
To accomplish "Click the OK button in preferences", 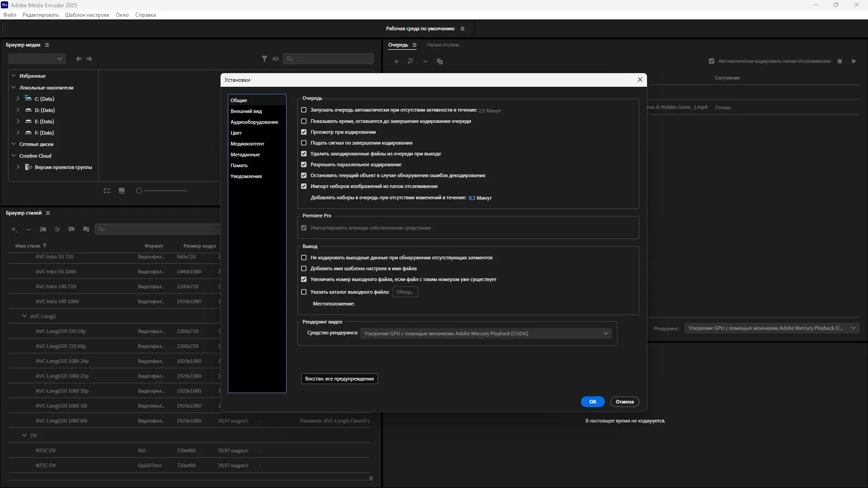I will (x=592, y=402).
